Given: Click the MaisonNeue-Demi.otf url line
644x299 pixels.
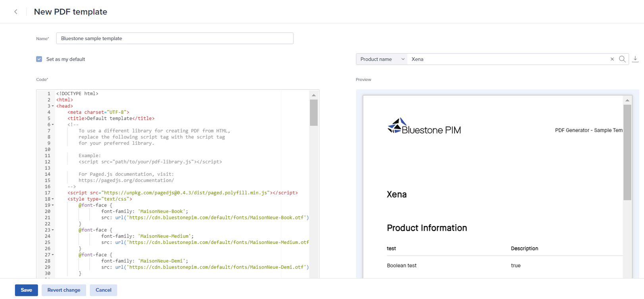Looking at the screenshot, I should coord(205,267).
